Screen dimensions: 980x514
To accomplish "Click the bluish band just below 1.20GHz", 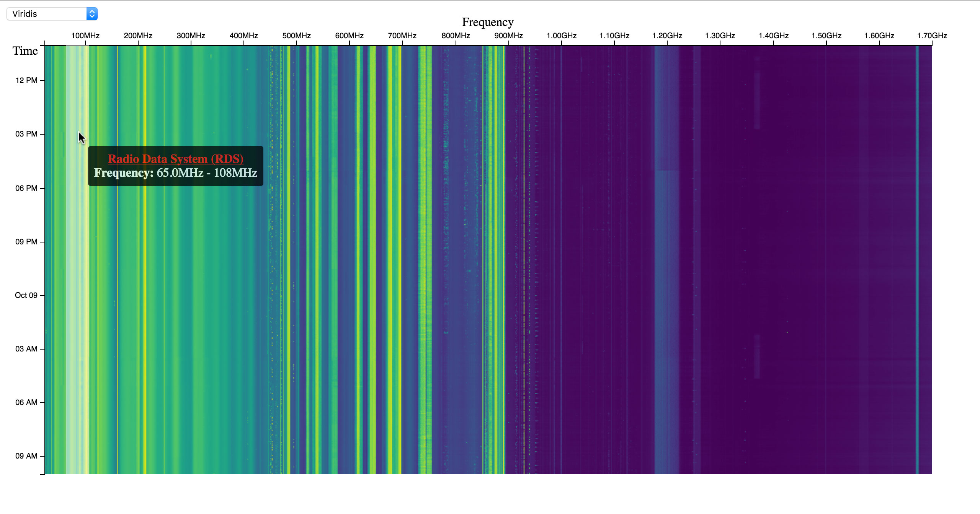I will tap(661, 268).
